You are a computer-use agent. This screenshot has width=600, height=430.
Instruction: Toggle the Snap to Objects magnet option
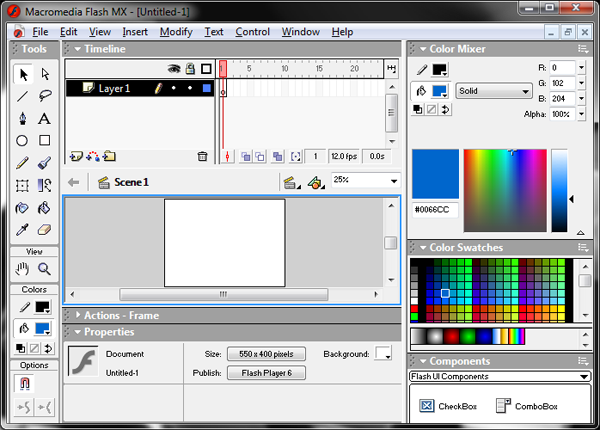pyautogui.click(x=24, y=383)
